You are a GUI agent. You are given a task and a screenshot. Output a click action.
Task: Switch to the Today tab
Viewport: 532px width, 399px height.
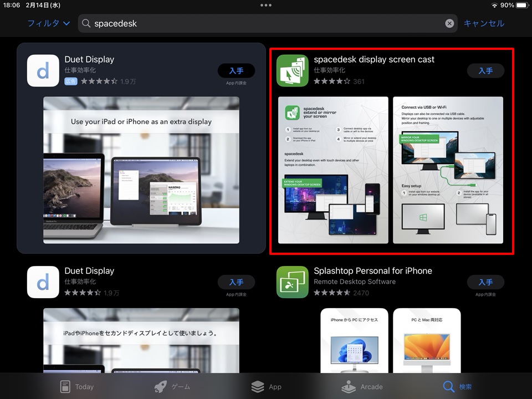coord(76,386)
